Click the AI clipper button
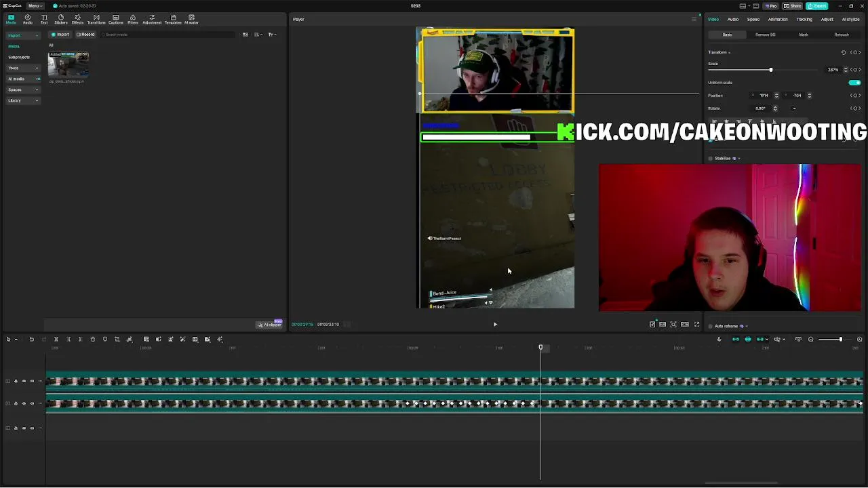Screen dimensions: 868x488 click(x=269, y=325)
